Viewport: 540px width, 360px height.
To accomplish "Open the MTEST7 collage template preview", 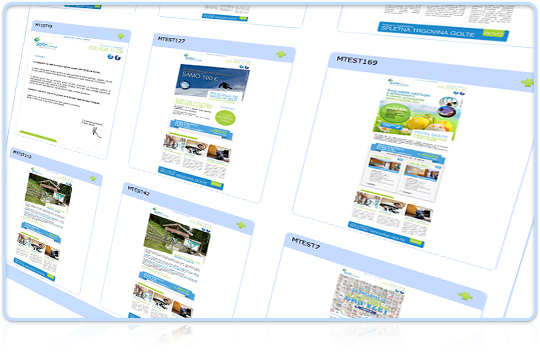I will tap(368, 294).
